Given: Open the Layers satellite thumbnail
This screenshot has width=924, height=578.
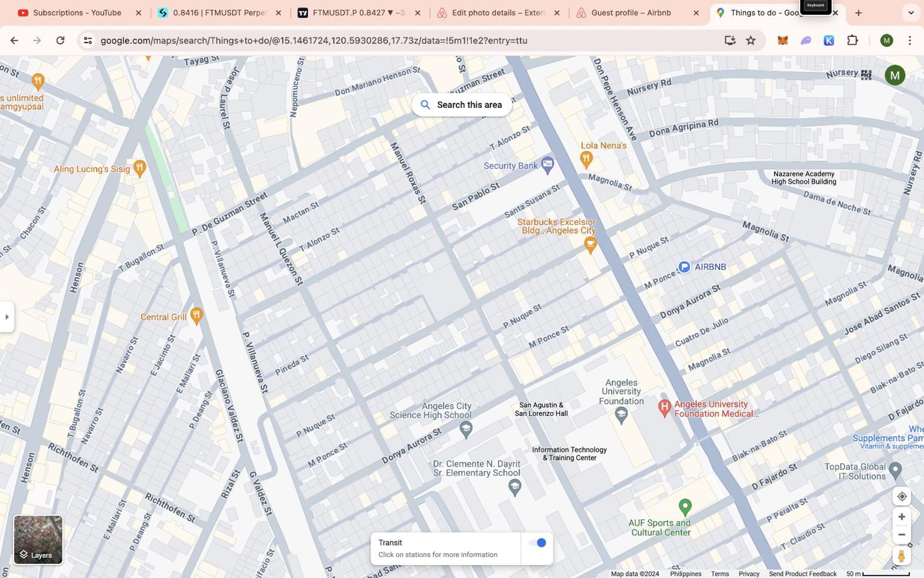Looking at the screenshot, I should click(x=38, y=539).
